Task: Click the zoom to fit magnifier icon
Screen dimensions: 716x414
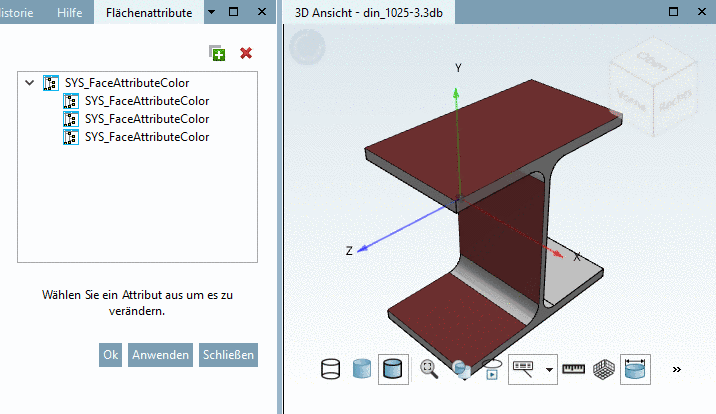Action: pyautogui.click(x=429, y=369)
